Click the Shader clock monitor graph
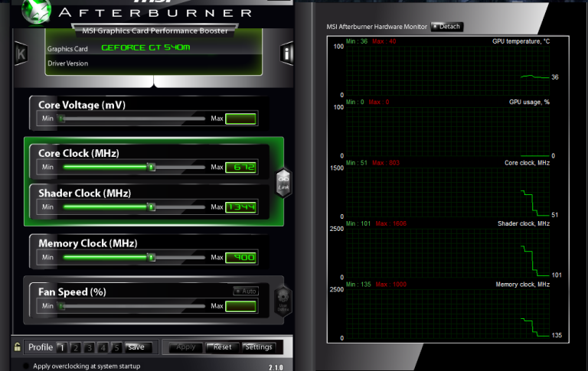588x371 pixels. [448, 253]
